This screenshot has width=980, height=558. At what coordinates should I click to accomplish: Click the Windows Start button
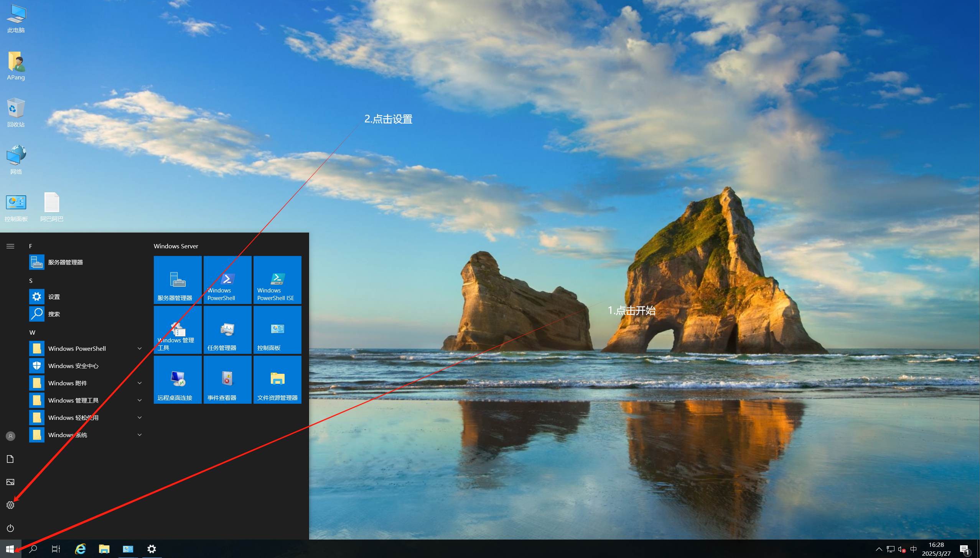(10, 549)
